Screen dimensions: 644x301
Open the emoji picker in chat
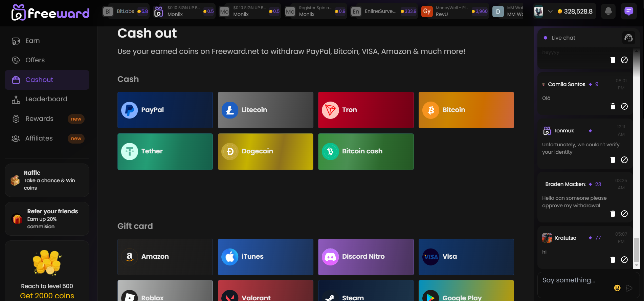coord(617,288)
